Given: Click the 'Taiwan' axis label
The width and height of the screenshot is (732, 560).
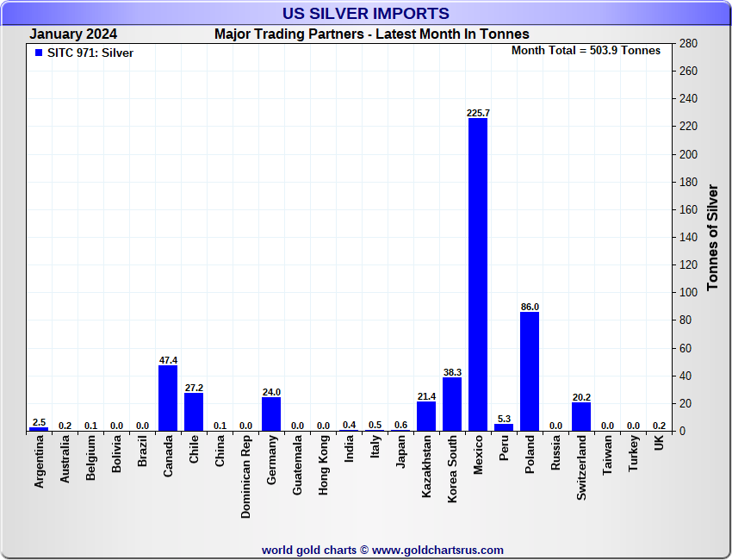Looking at the screenshot, I should coord(607,456).
